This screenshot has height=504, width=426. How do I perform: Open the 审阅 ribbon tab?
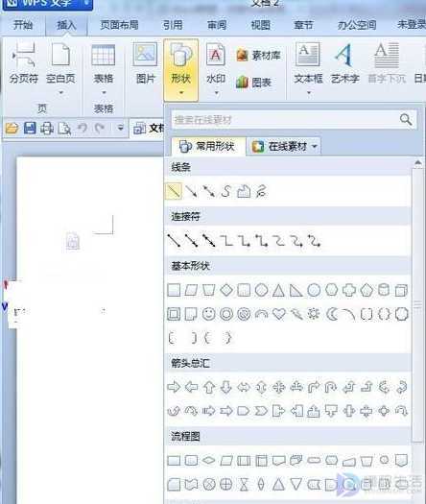pos(217,25)
